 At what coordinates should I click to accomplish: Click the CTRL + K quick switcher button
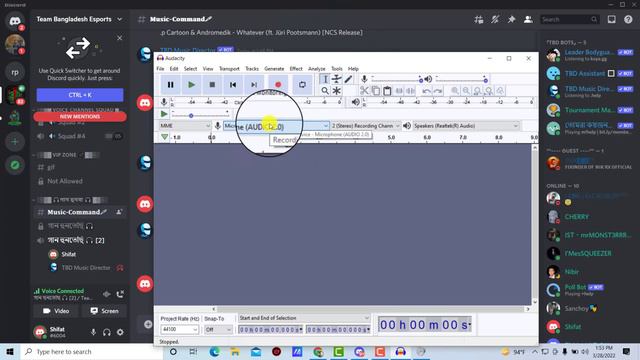80,95
